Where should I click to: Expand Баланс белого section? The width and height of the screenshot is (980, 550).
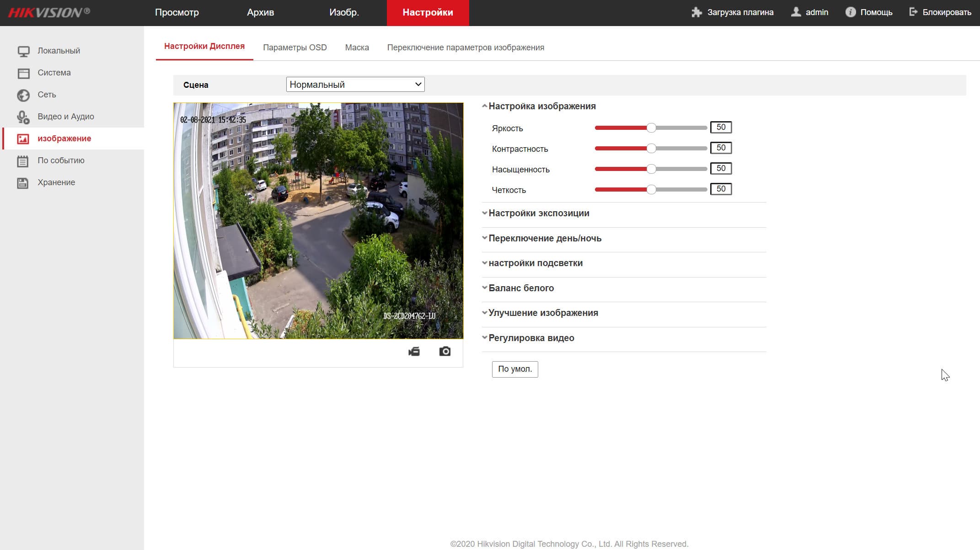coord(520,288)
